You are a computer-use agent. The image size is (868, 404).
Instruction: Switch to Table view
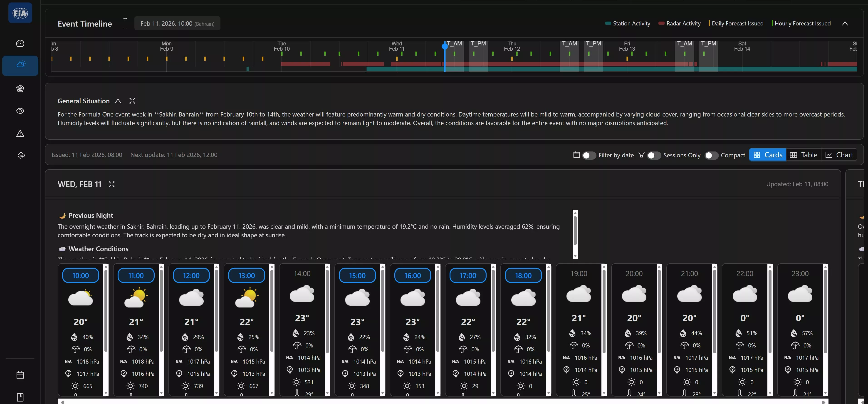[804, 155]
